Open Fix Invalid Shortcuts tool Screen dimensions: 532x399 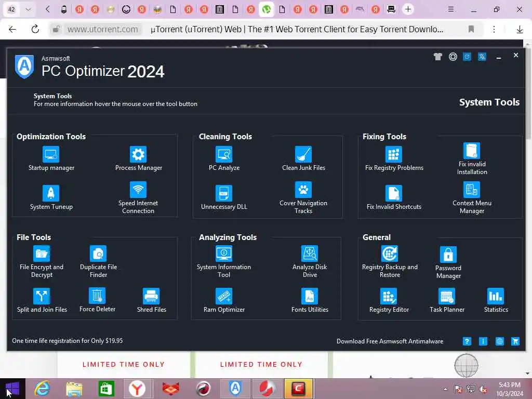point(394,197)
